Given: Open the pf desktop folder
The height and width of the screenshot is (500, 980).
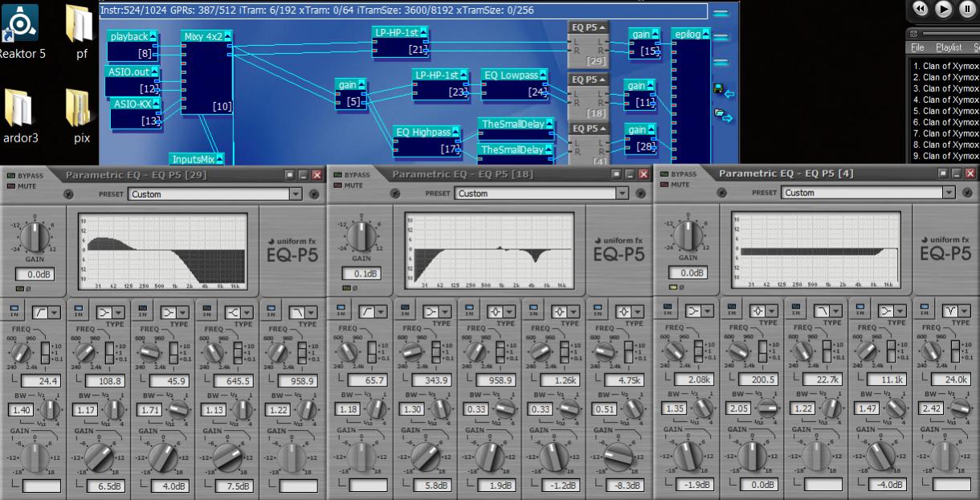Looking at the screenshot, I should coord(80,31).
